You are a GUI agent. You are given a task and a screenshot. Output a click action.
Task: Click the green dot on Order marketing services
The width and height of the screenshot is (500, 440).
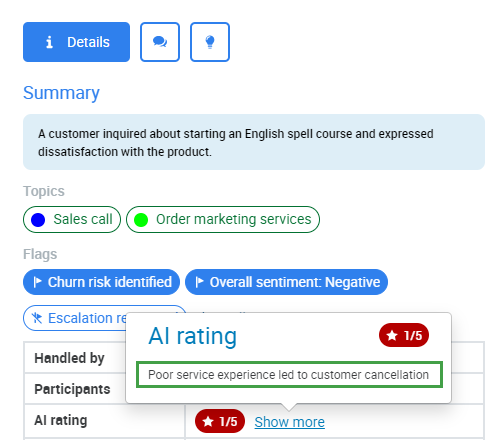(x=141, y=220)
